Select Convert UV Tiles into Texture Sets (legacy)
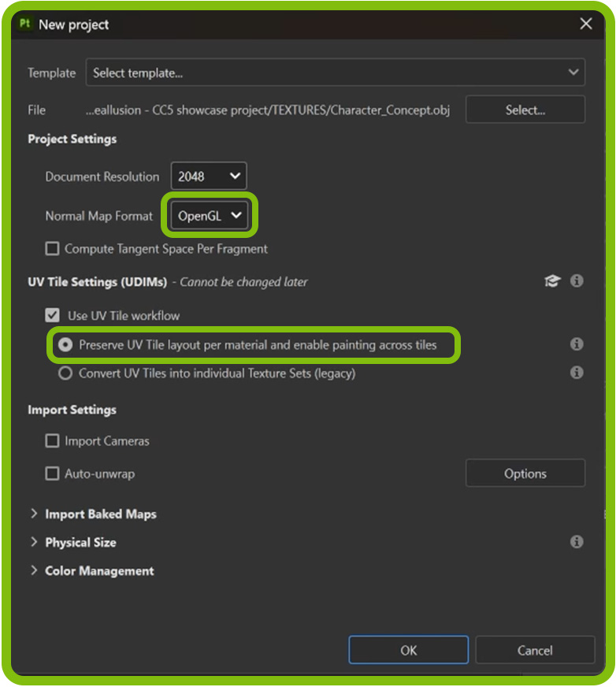This screenshot has height=687, width=616. pyautogui.click(x=65, y=373)
